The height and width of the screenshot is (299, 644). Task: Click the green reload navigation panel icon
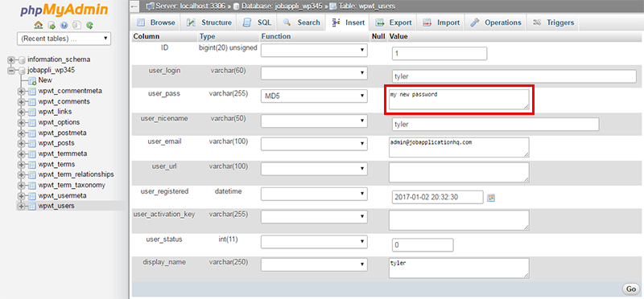point(89,26)
